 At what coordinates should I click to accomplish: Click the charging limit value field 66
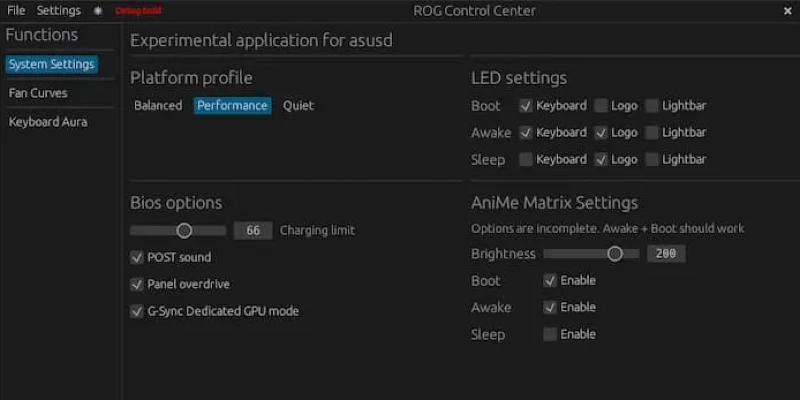253,231
